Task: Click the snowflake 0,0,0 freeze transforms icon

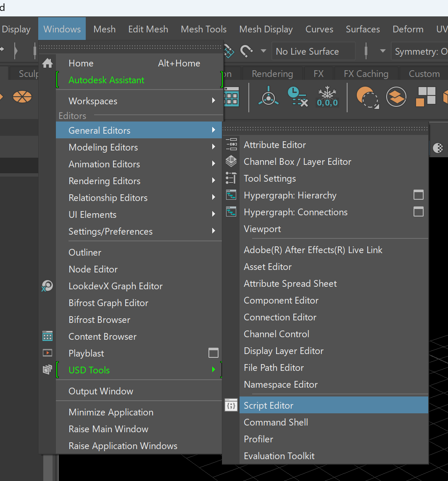Action: pyautogui.click(x=327, y=97)
